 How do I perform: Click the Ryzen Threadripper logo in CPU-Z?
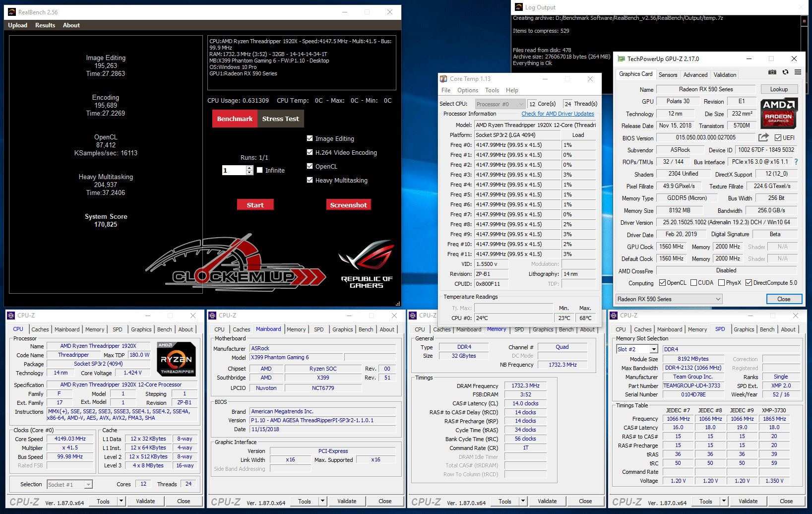[x=176, y=359]
